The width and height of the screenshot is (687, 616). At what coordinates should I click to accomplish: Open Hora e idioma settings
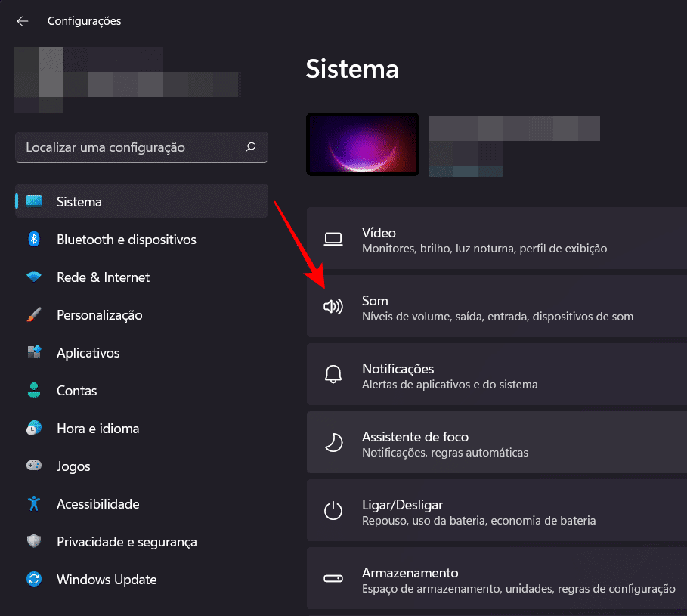point(141,428)
